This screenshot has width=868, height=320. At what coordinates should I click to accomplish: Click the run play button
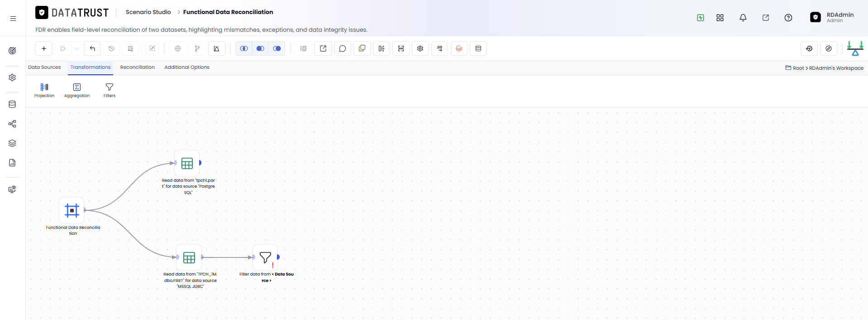pos(63,48)
